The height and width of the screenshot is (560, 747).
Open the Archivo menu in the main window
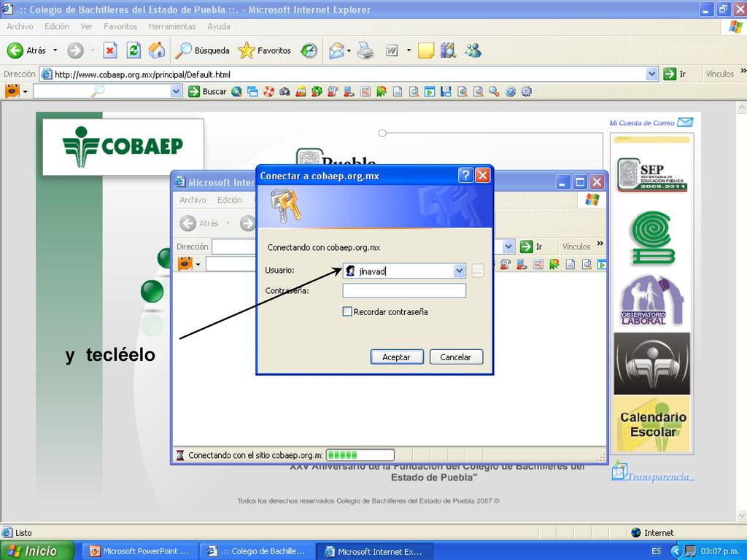coord(20,27)
